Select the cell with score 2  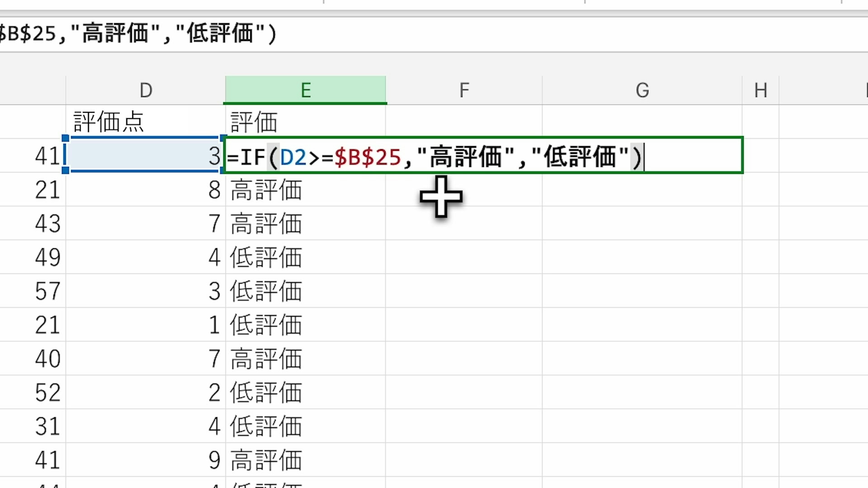coord(146,392)
